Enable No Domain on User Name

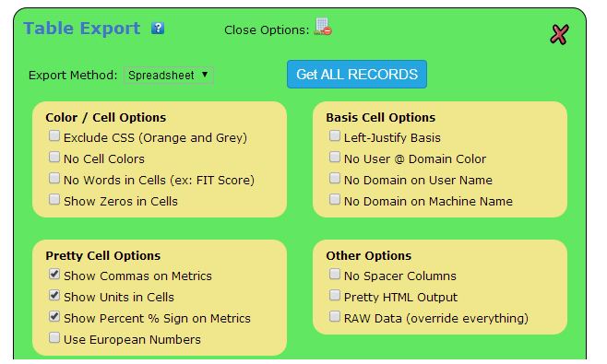point(335,179)
